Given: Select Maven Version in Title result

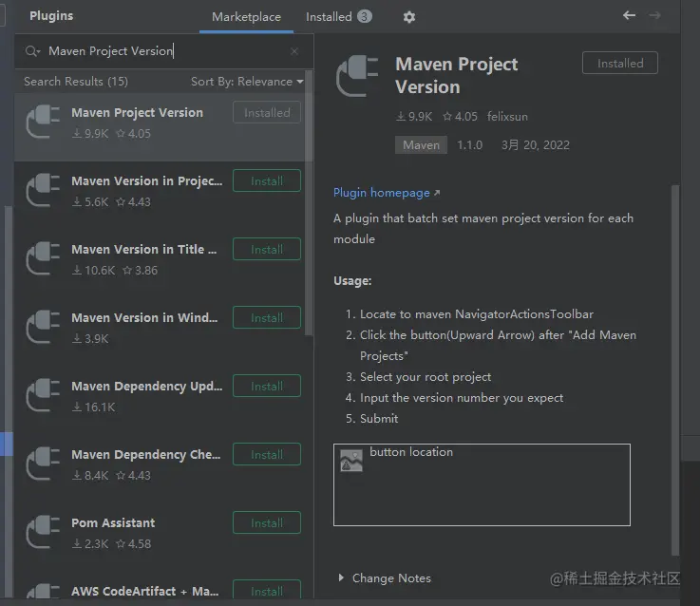Looking at the screenshot, I should tap(160, 264).
